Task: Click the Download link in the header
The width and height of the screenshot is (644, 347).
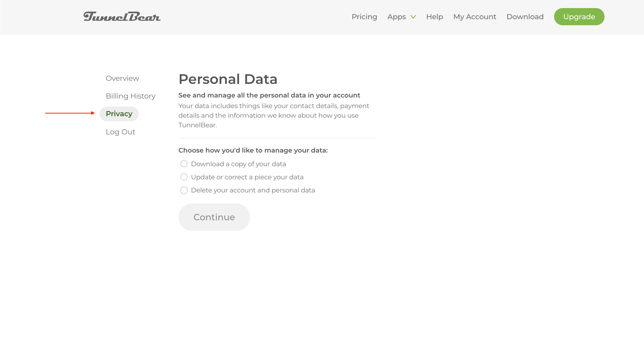Action: (525, 17)
